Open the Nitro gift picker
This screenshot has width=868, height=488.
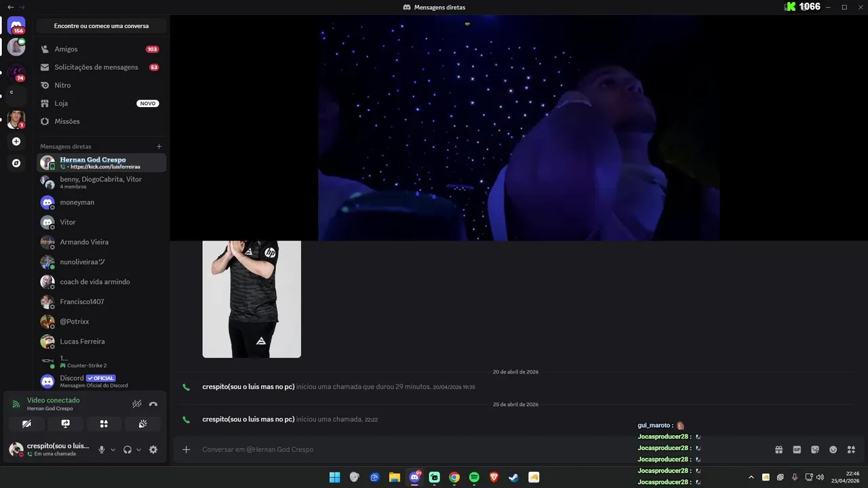click(x=779, y=449)
